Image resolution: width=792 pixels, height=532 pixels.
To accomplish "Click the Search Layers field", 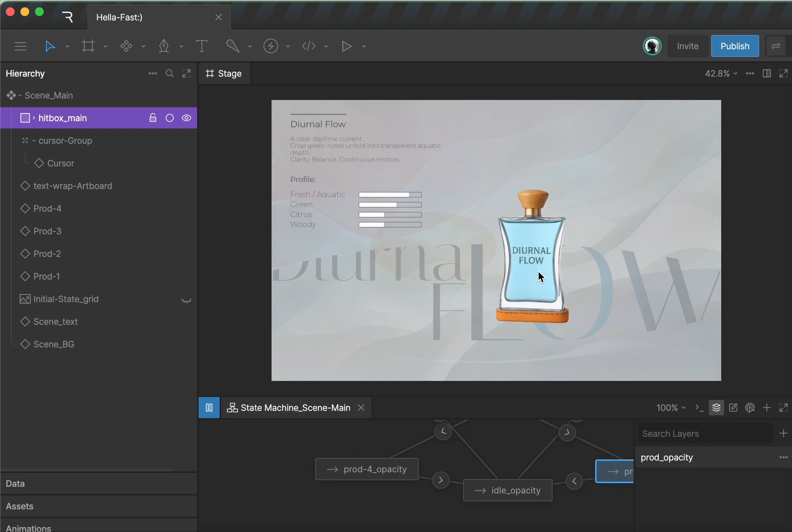I will (705, 434).
